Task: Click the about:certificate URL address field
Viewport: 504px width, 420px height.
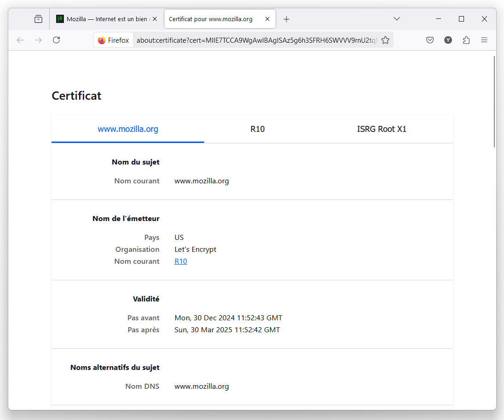Action: click(x=256, y=40)
